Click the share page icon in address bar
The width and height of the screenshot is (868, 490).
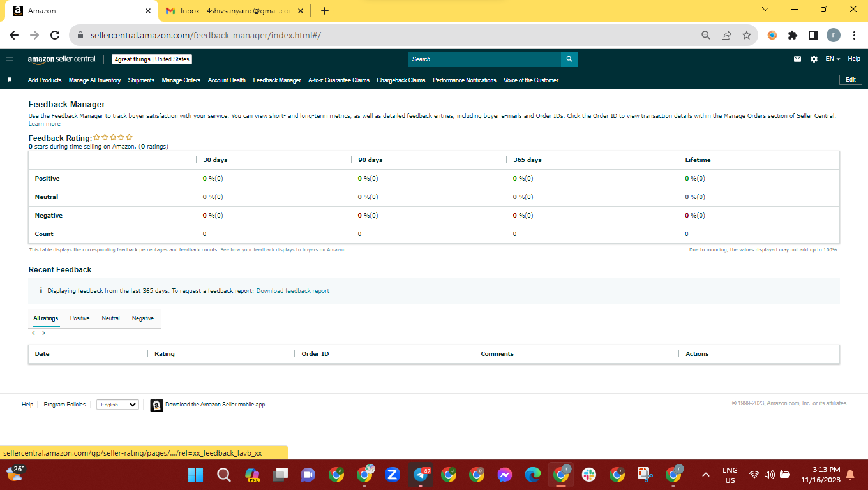pos(726,35)
